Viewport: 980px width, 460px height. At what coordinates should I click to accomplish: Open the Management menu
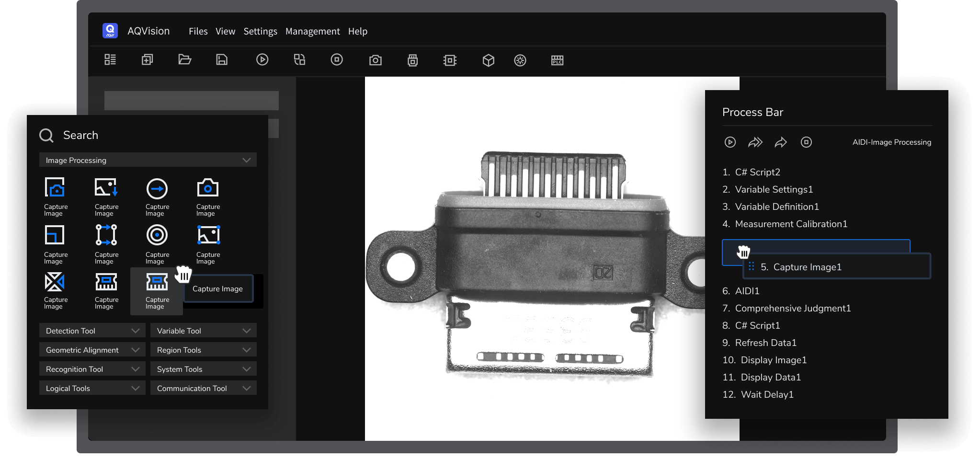pyautogui.click(x=312, y=31)
